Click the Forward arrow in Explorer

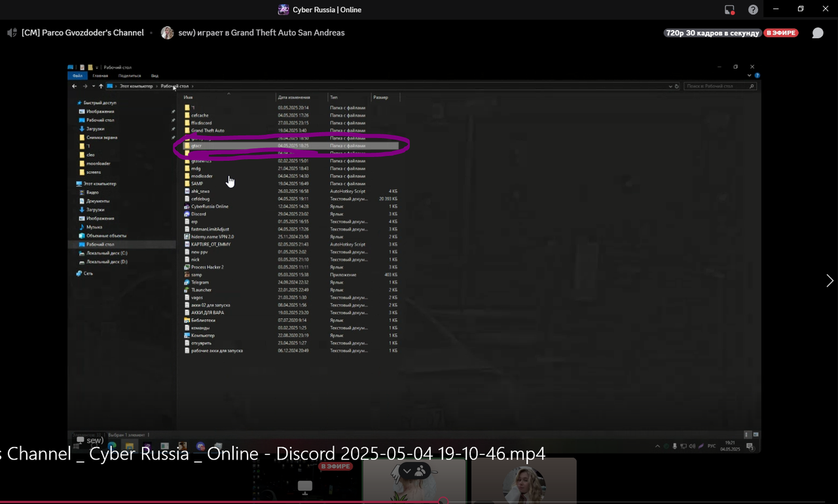pos(85,86)
